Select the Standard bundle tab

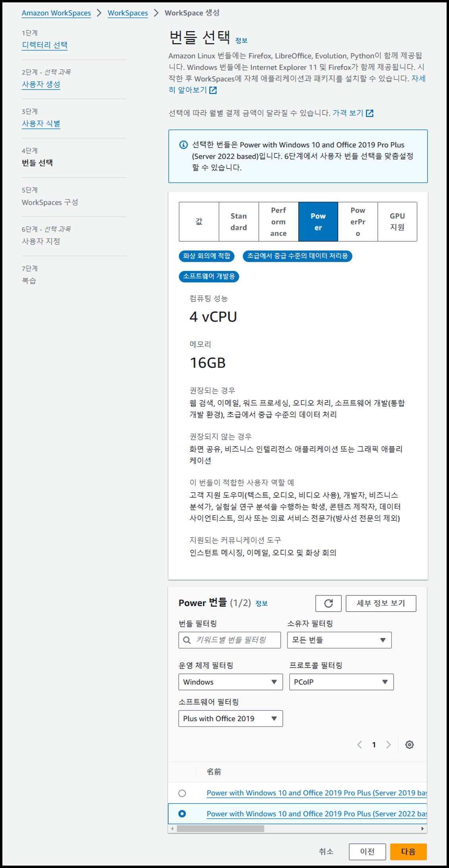tap(239, 222)
